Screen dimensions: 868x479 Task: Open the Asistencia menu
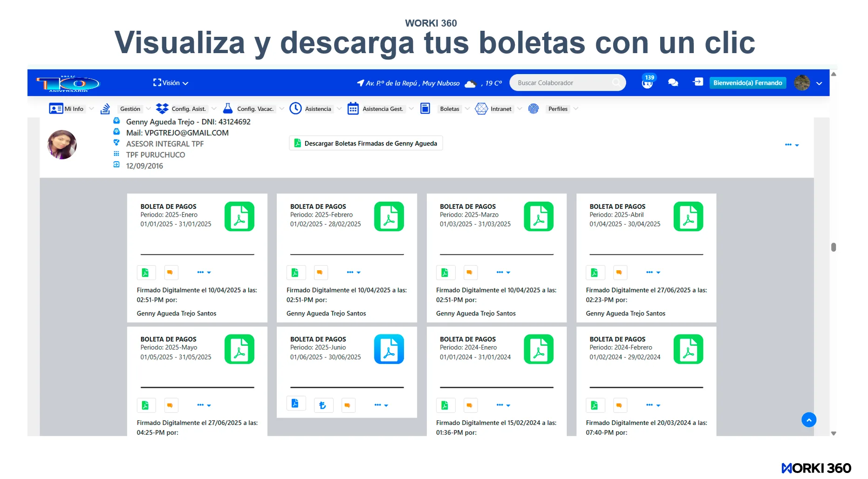pyautogui.click(x=318, y=109)
